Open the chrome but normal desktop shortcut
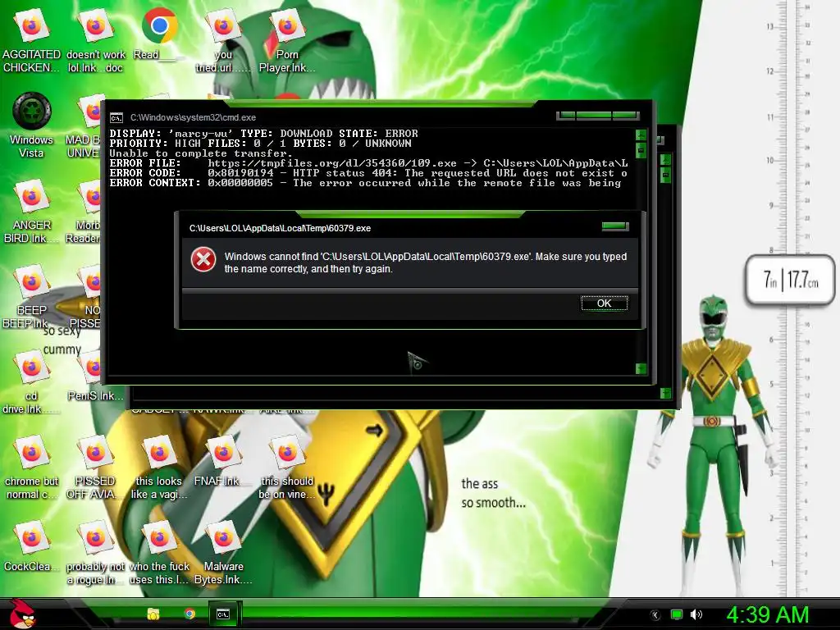This screenshot has height=630, width=840. pos(31,467)
